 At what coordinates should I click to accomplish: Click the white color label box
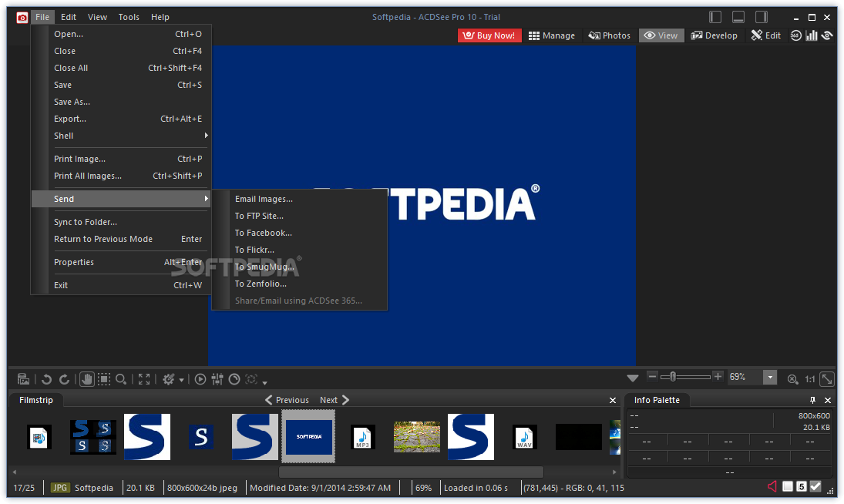[x=788, y=487]
